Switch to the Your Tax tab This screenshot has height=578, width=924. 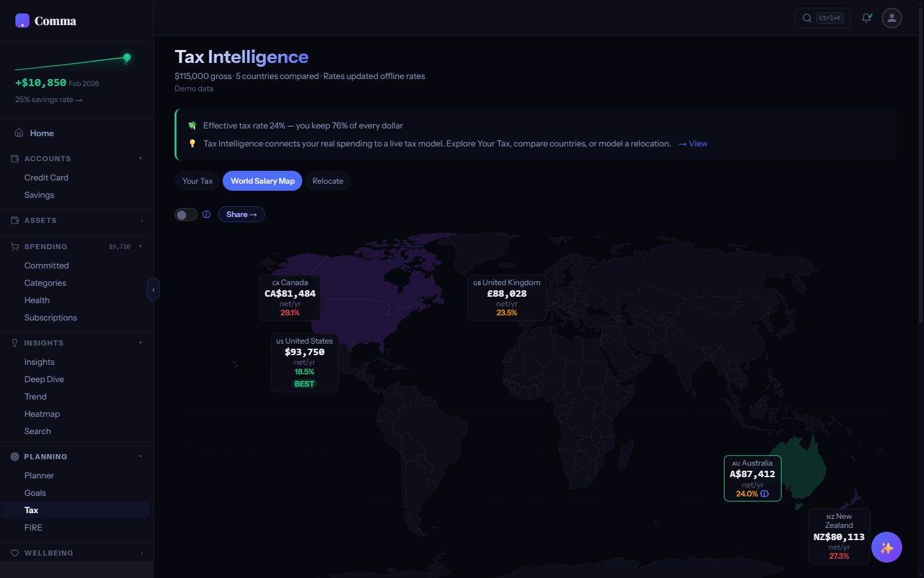[x=197, y=181]
